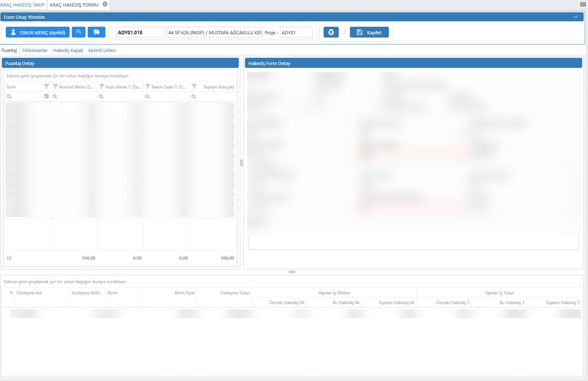Open calendar picker in Tarih filter
Screen dimensions: 588x381
coord(46,96)
